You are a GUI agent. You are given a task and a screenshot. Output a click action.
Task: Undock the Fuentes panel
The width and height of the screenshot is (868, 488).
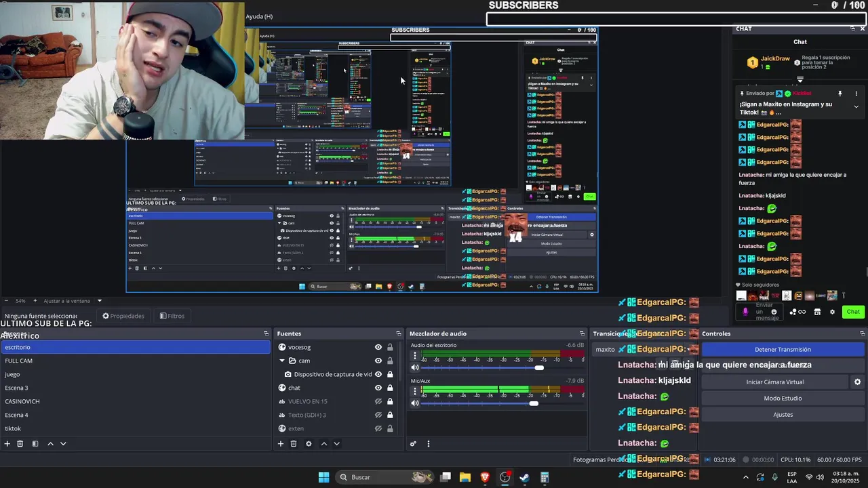pyautogui.click(x=399, y=333)
